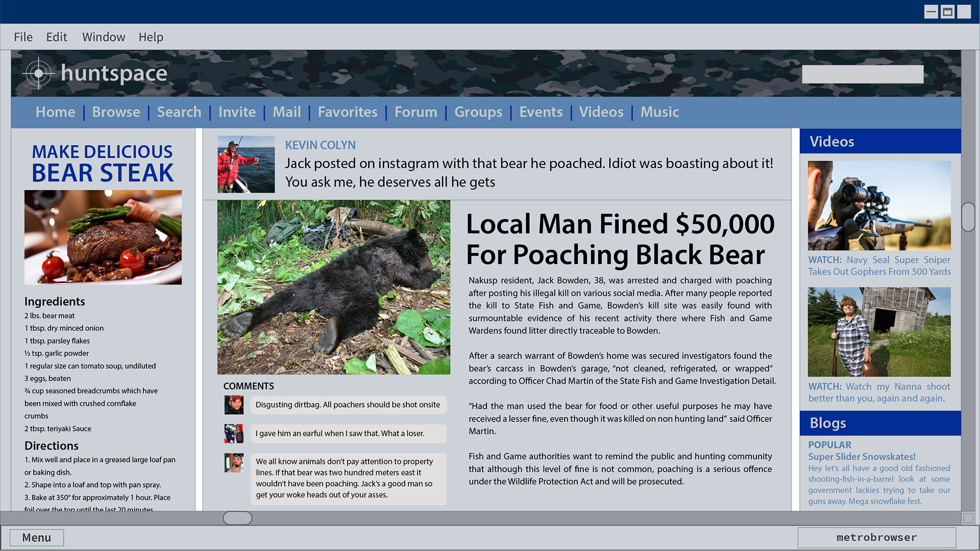Screen dimensions: 980x551
Task: Open the Events nav tab
Action: (x=541, y=112)
